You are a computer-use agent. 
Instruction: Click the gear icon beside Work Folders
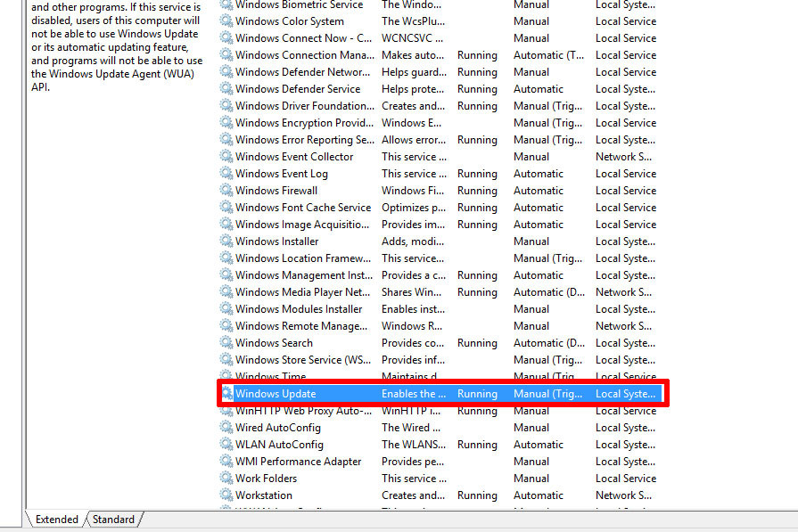tap(226, 479)
